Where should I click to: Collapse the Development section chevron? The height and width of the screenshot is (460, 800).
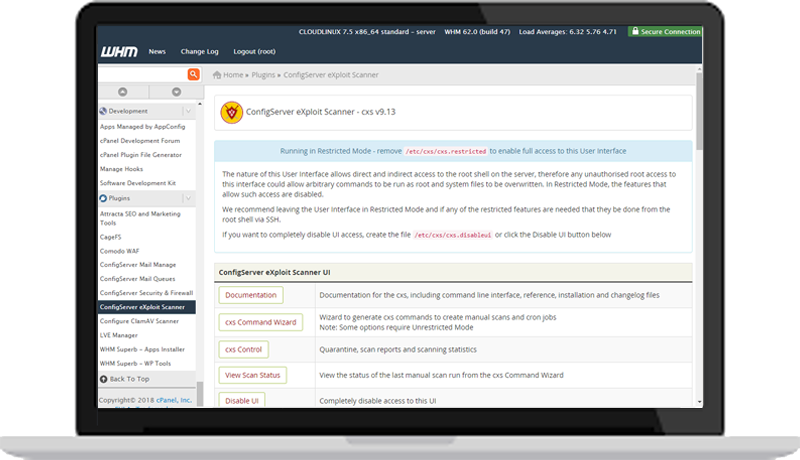click(188, 111)
